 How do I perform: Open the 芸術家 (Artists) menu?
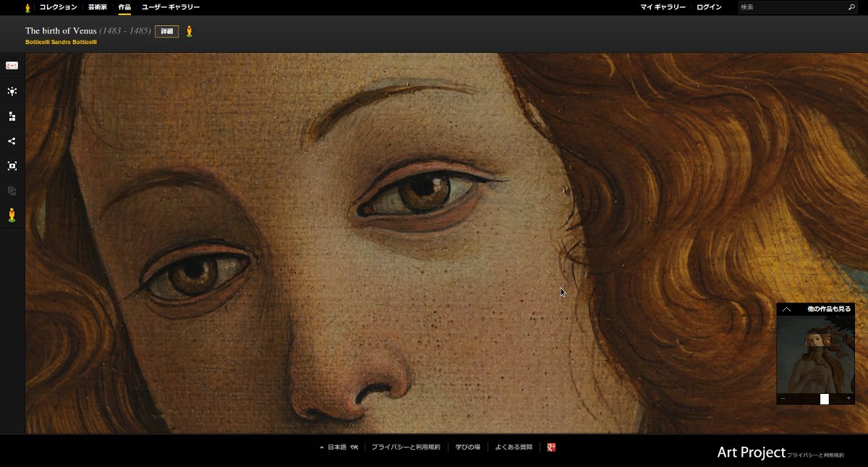98,7
